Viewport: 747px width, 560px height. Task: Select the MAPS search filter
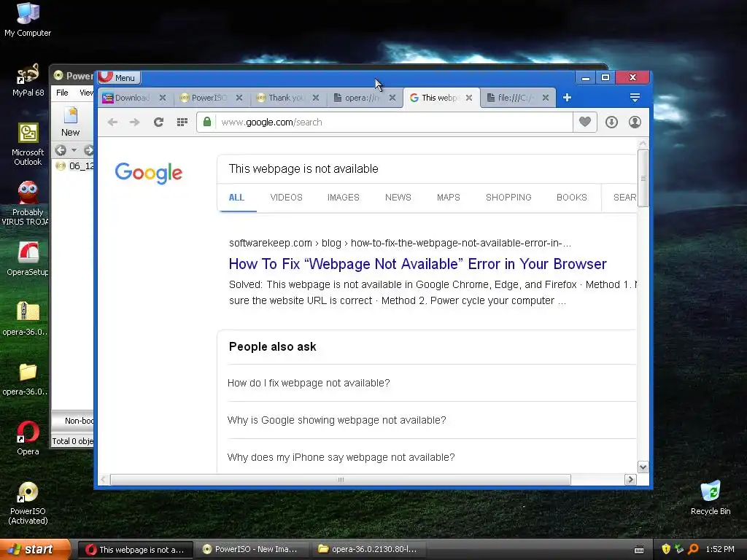pos(449,198)
